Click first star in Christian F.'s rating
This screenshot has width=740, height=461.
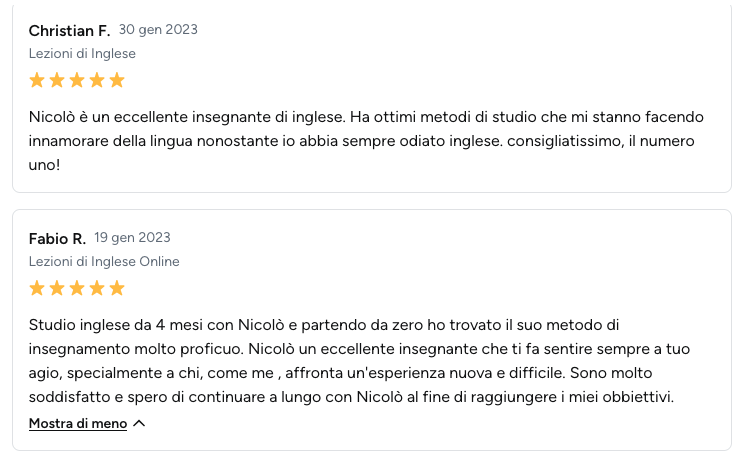[37, 80]
